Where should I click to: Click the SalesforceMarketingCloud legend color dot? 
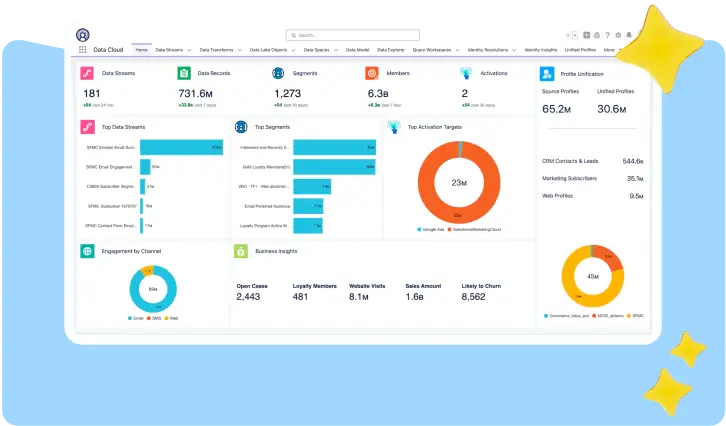click(450, 229)
